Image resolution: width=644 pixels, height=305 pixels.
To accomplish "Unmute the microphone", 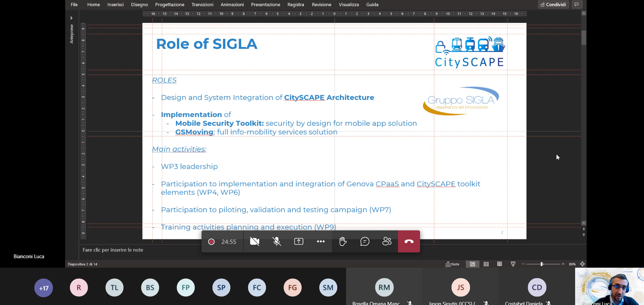I will 277,242.
